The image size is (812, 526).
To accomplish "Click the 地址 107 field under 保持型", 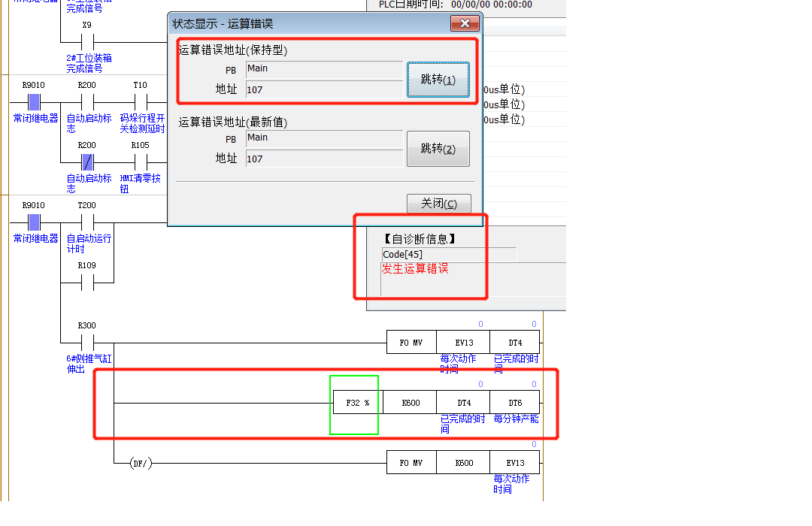I will point(323,90).
